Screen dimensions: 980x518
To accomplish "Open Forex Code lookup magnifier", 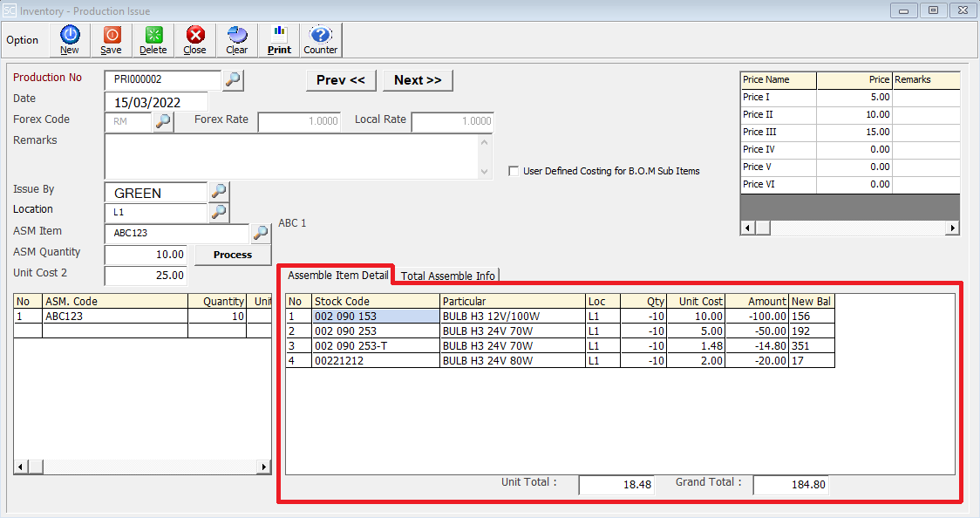I will pyautogui.click(x=163, y=121).
